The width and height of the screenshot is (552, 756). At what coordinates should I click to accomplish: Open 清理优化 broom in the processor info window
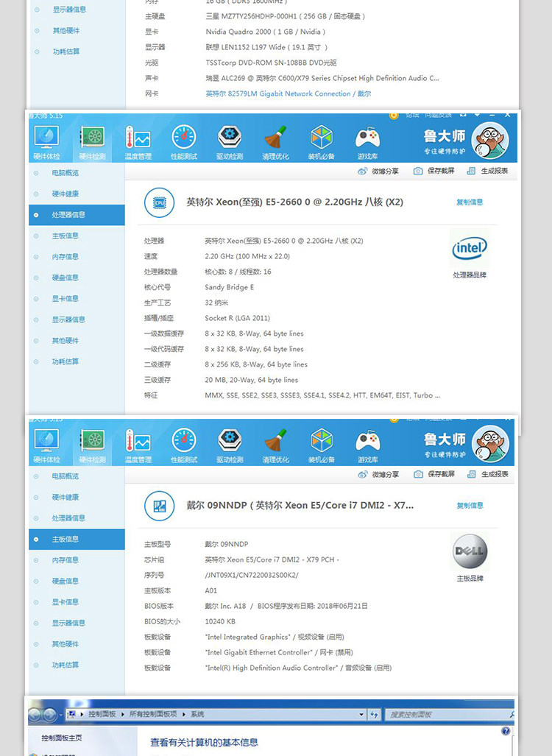point(275,142)
